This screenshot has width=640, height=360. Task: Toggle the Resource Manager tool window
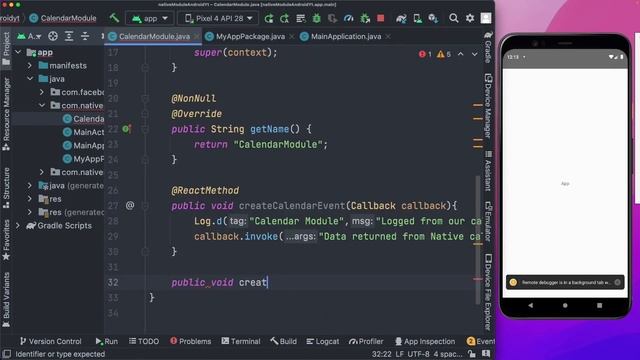6,114
